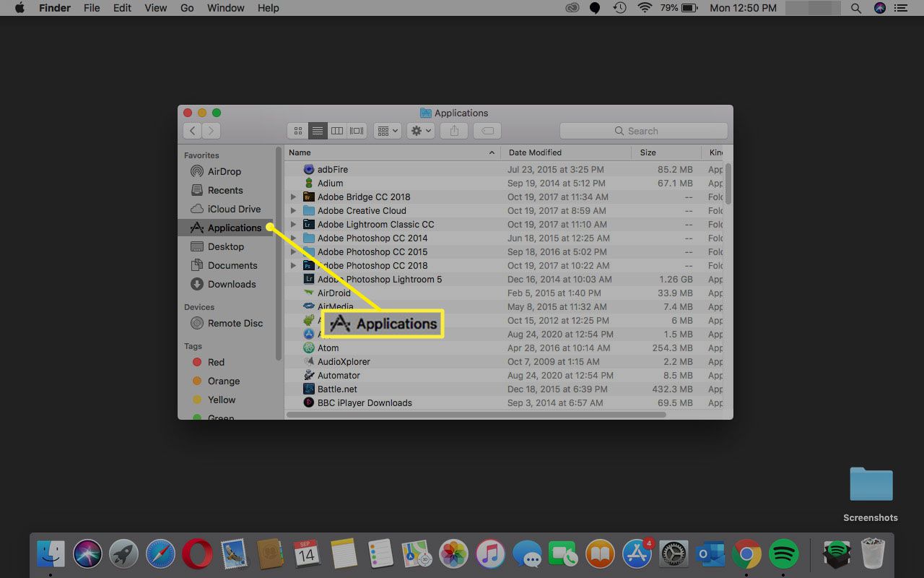Open the Edit menu
This screenshot has width=924, height=578.
pyautogui.click(x=122, y=8)
